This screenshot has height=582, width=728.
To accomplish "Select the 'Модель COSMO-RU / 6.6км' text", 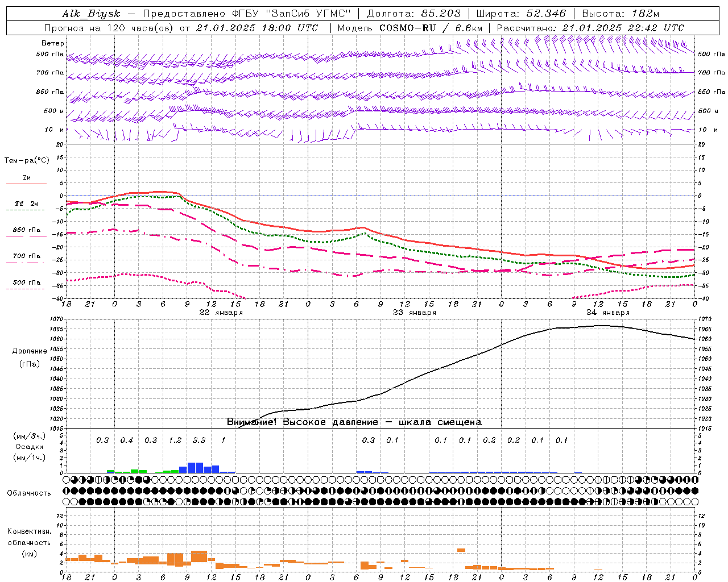I will tap(410, 28).
